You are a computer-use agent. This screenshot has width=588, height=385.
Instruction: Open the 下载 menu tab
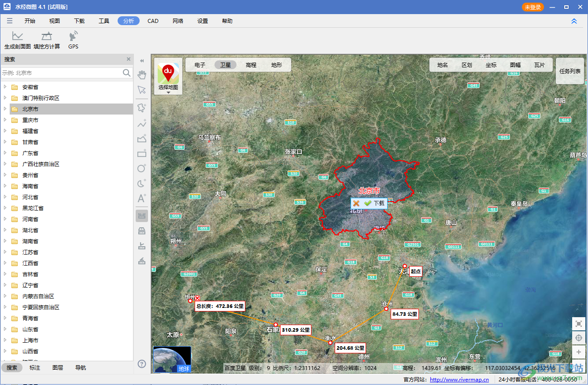tap(79, 21)
